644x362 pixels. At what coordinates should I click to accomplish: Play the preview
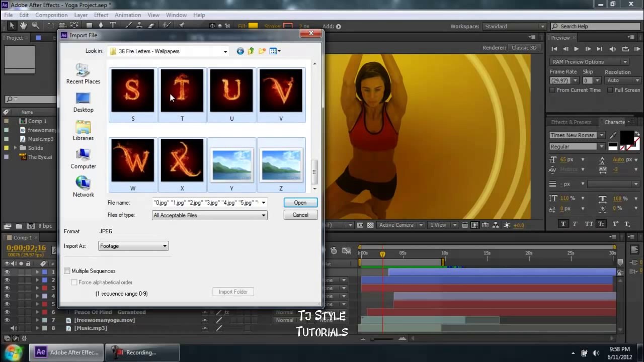(x=576, y=49)
